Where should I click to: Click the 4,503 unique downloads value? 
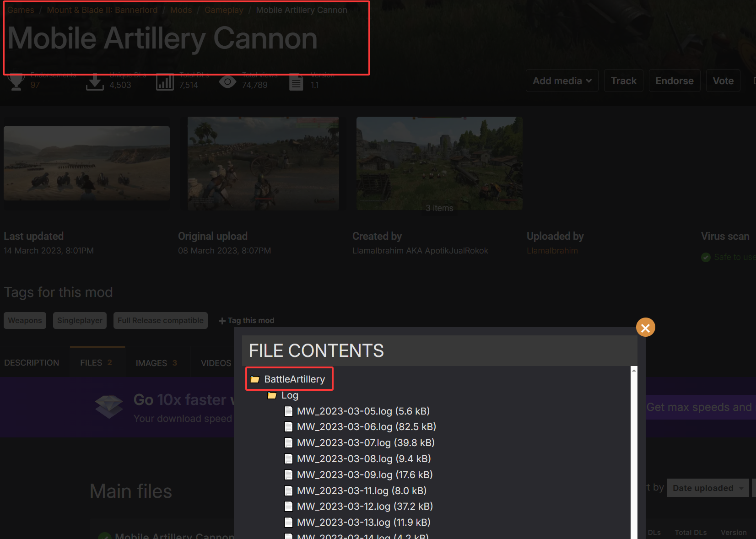coord(120,85)
